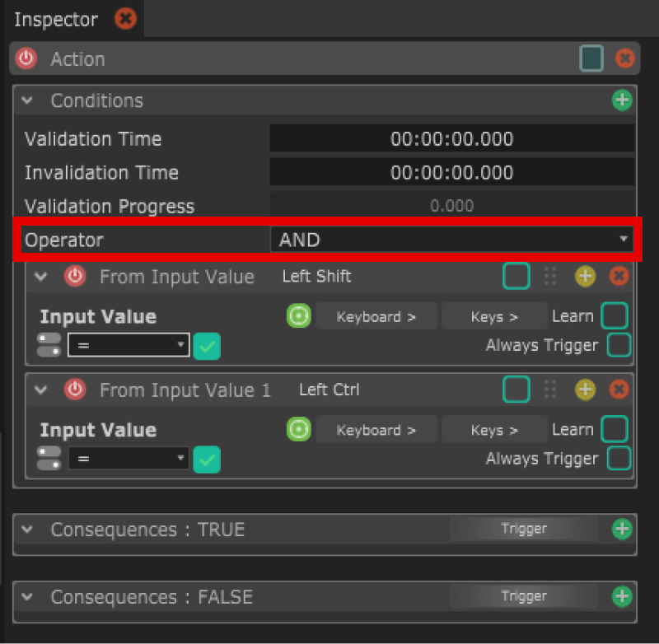Screen dimensions: 659x644
Task: Collapse the Conditions section
Action: (x=28, y=100)
